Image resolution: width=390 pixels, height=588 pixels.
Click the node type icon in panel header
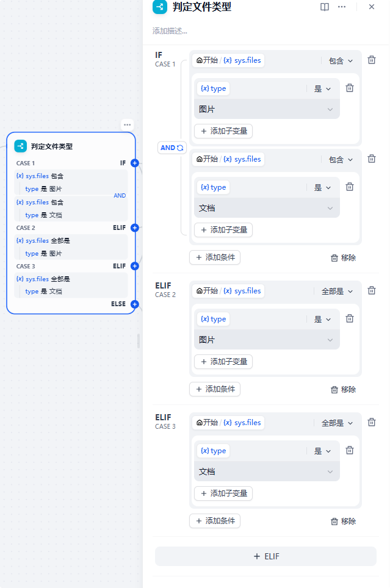coord(159,7)
